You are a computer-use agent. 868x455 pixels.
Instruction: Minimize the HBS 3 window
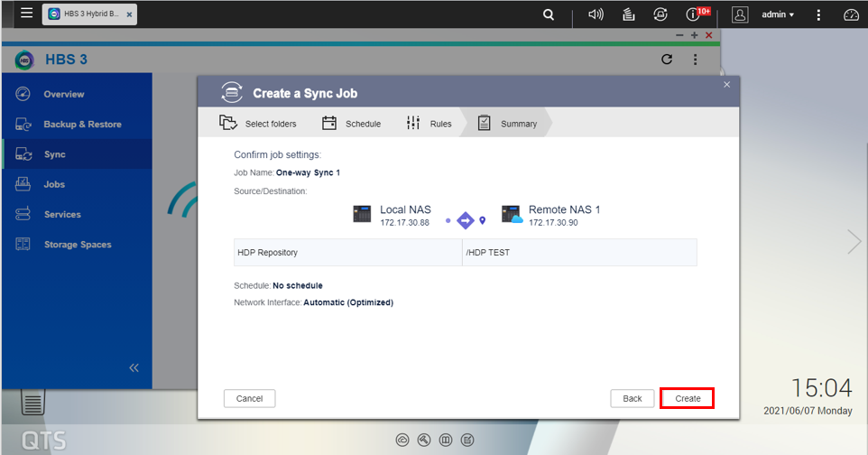click(x=679, y=35)
